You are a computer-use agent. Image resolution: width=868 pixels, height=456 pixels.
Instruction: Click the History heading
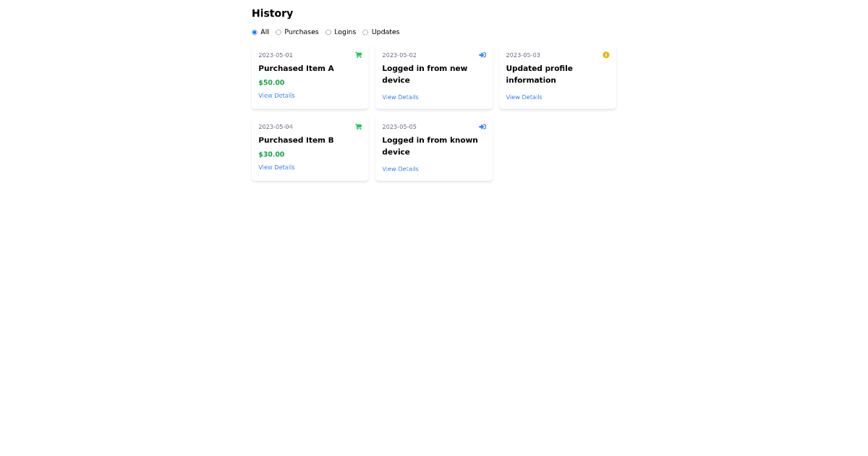click(273, 13)
